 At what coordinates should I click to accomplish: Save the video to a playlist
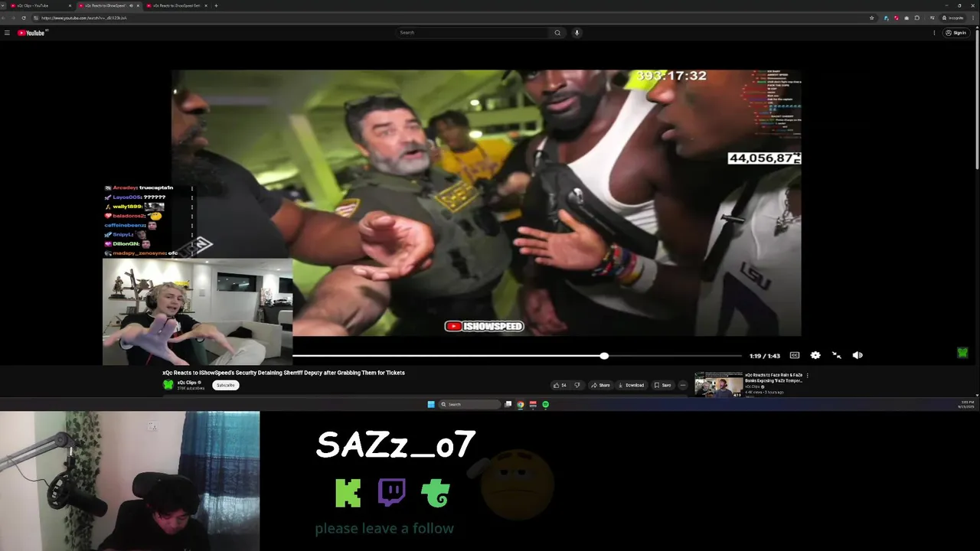click(x=663, y=385)
